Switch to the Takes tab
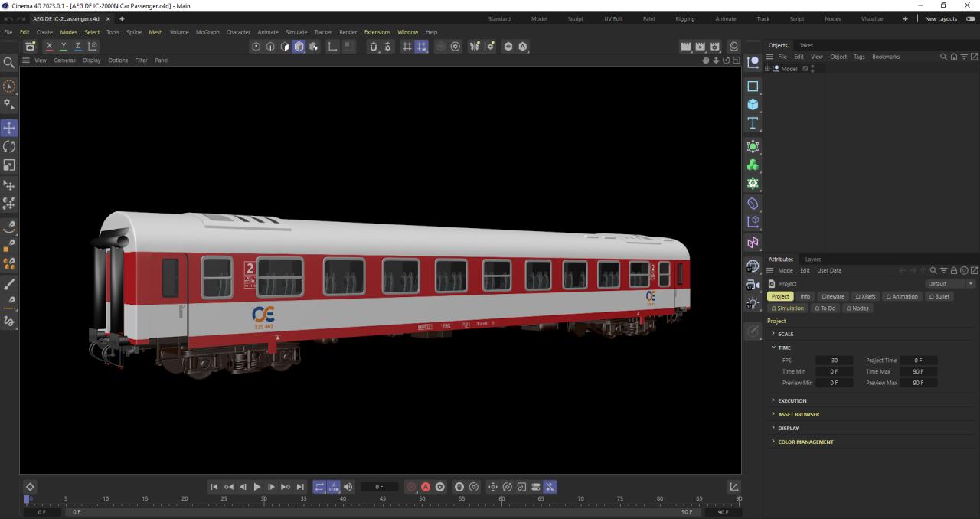 pos(806,45)
